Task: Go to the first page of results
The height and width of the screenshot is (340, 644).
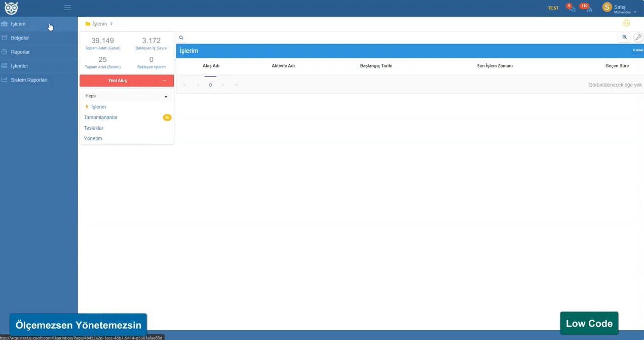Action: pyautogui.click(x=184, y=85)
